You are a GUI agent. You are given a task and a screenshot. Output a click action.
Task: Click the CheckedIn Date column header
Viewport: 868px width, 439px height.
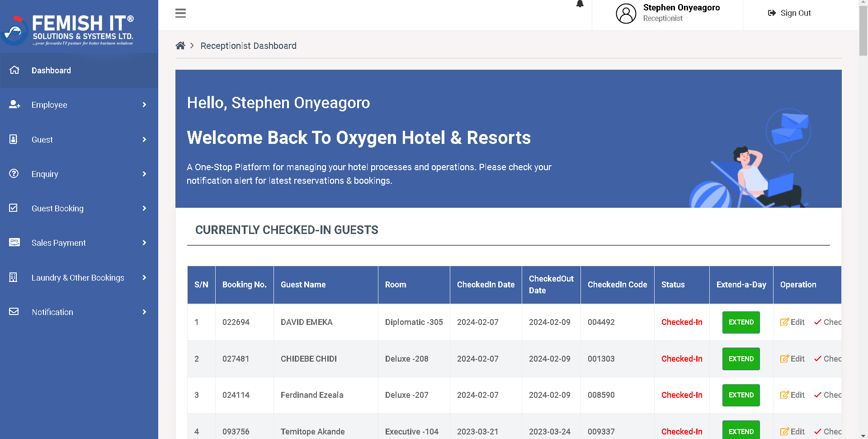[x=486, y=285]
